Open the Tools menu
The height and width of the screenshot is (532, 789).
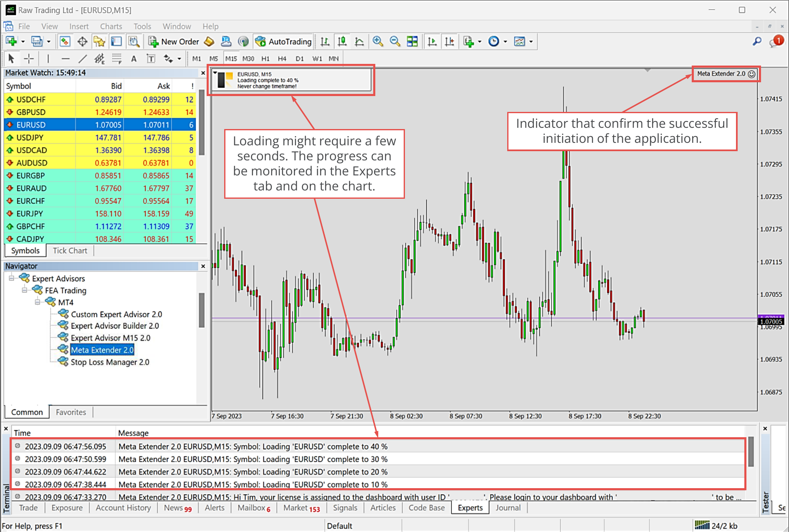(142, 26)
